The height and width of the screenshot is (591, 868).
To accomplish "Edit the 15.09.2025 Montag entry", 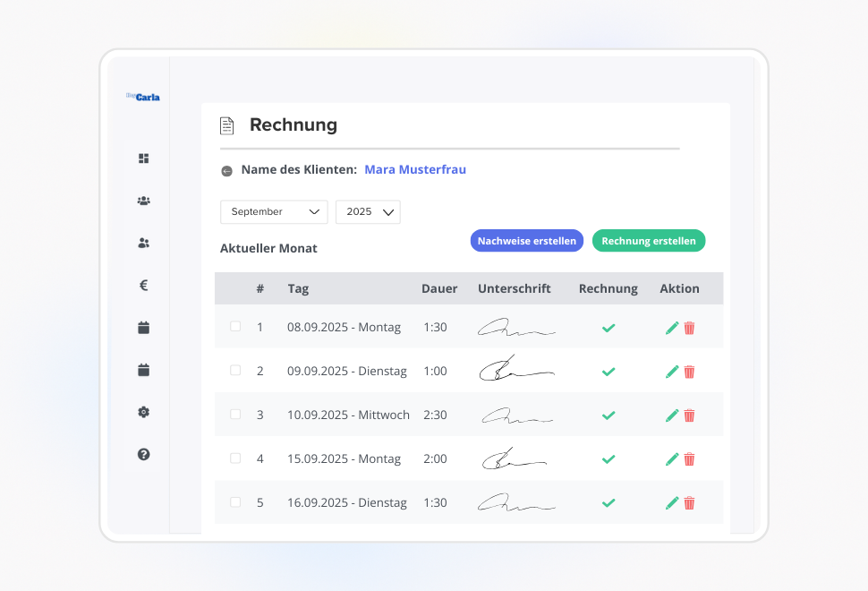I will (672, 459).
